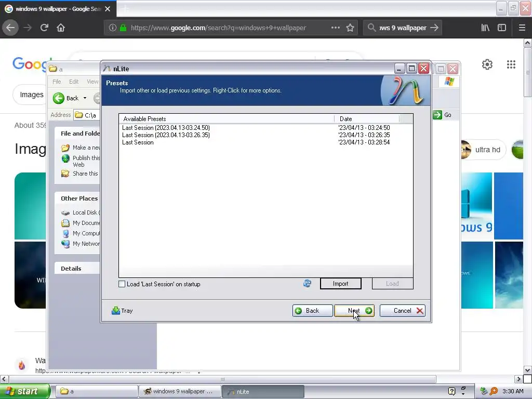Click the Go button in Explorer address bar
This screenshot has width=532, height=399.
pyautogui.click(x=443, y=115)
